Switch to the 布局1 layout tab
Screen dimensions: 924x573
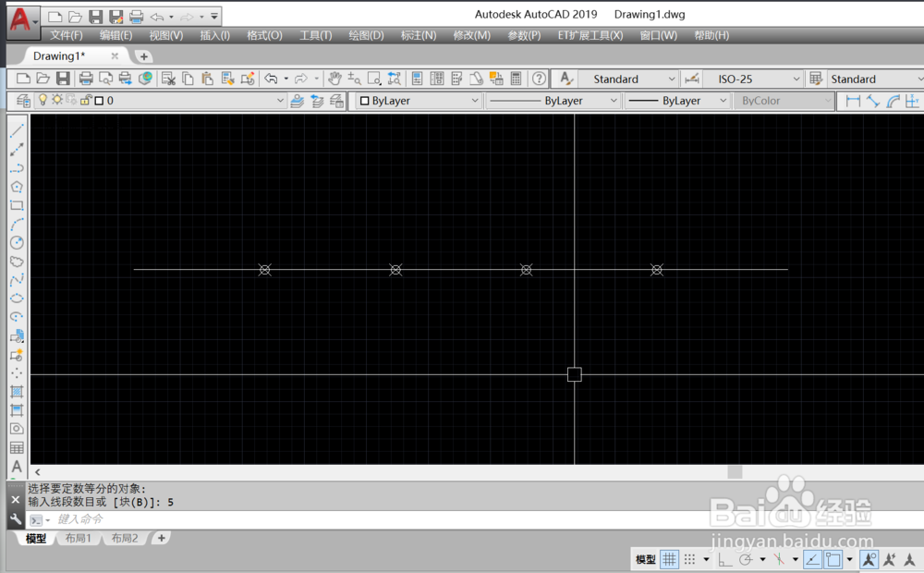[x=78, y=538]
